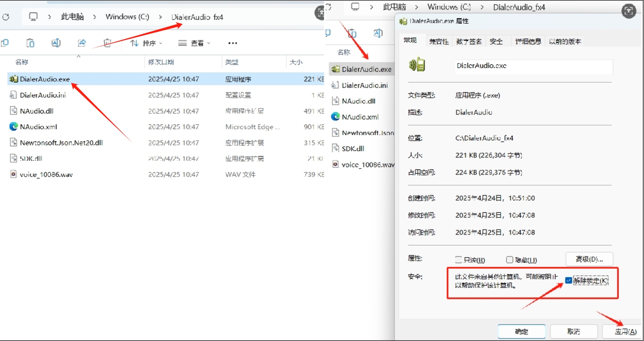This screenshot has width=644, height=341.
Task: Switch to the 兼容性 tab
Action: [x=439, y=42]
